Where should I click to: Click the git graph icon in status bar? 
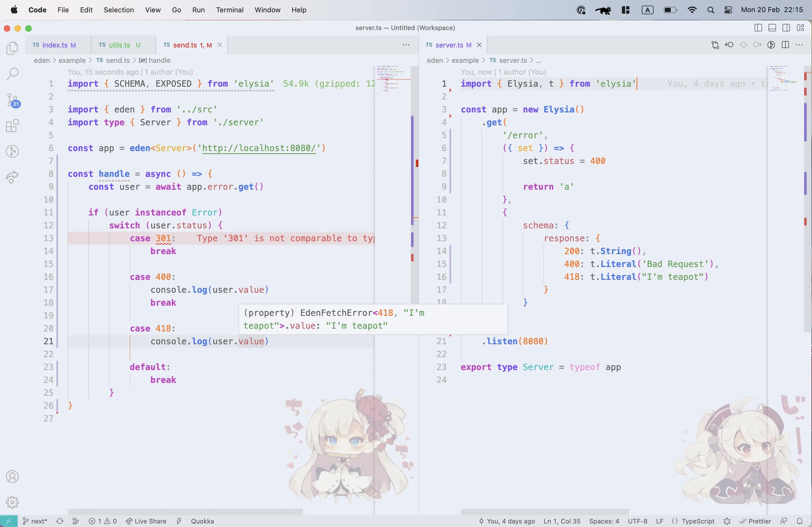click(76, 521)
